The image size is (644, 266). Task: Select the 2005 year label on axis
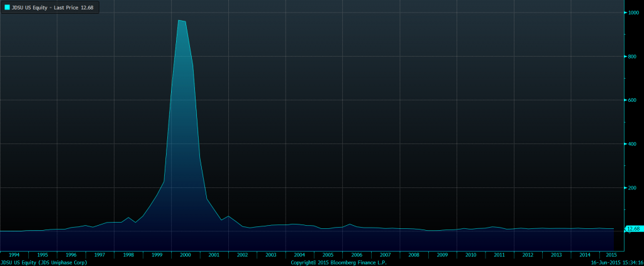(328, 255)
